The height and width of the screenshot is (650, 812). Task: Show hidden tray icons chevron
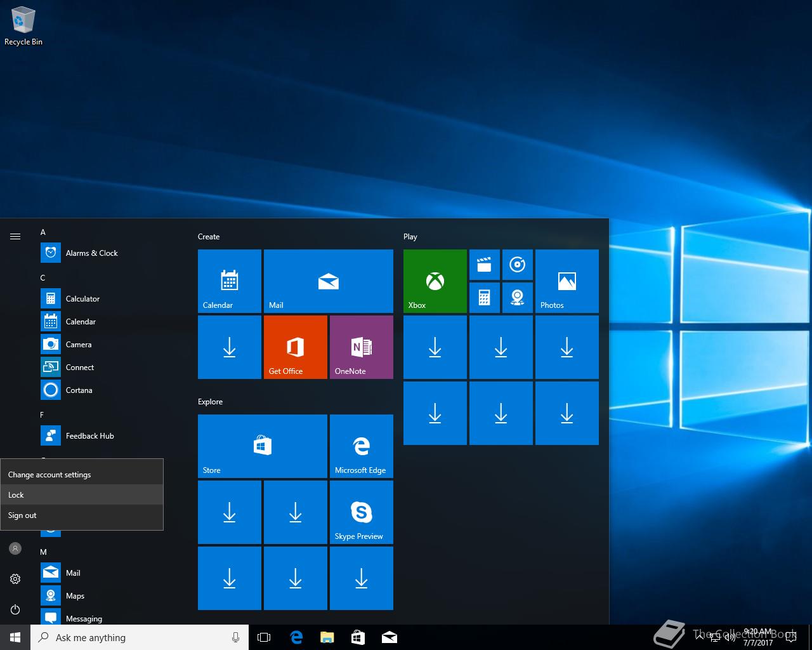coord(700,637)
